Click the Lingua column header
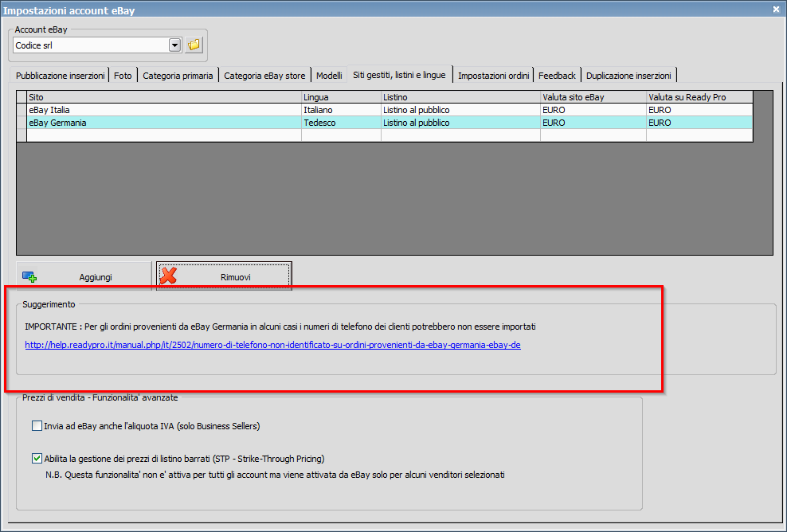787x532 pixels. 341,97
